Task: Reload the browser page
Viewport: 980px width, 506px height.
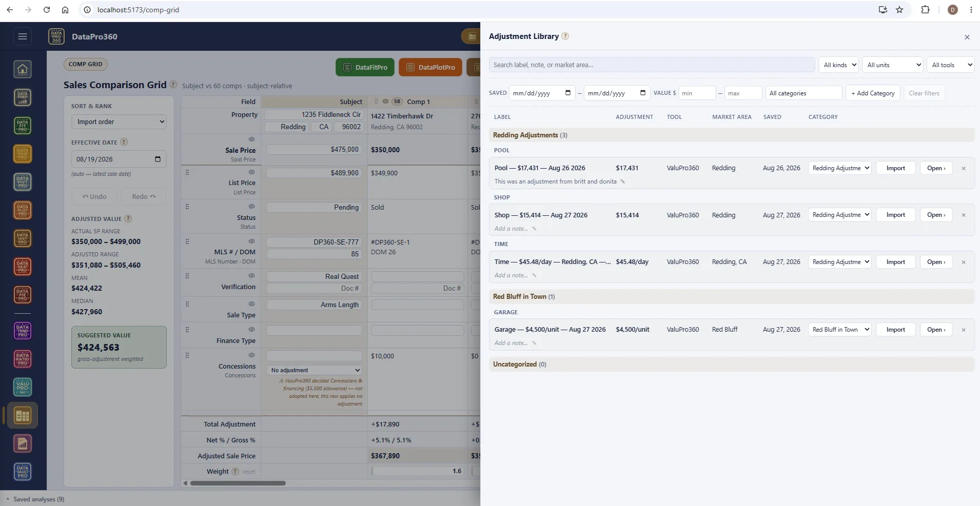Action: 47,10
